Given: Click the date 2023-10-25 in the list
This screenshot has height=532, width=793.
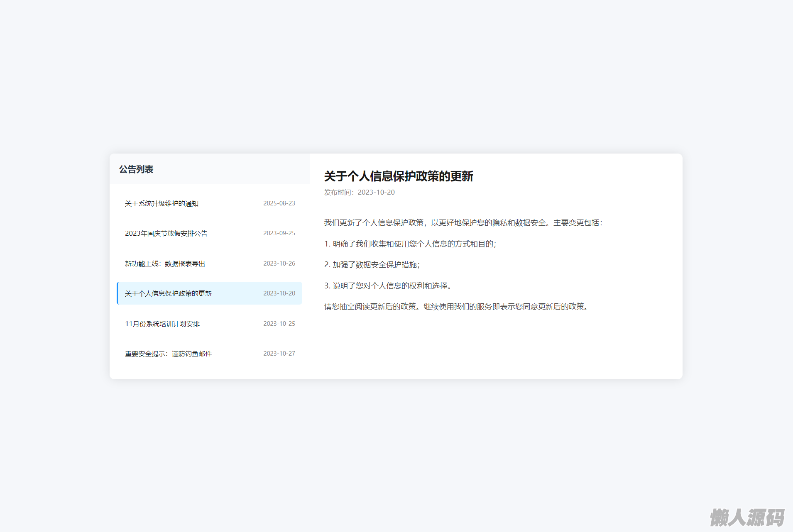Looking at the screenshot, I should click(x=279, y=324).
